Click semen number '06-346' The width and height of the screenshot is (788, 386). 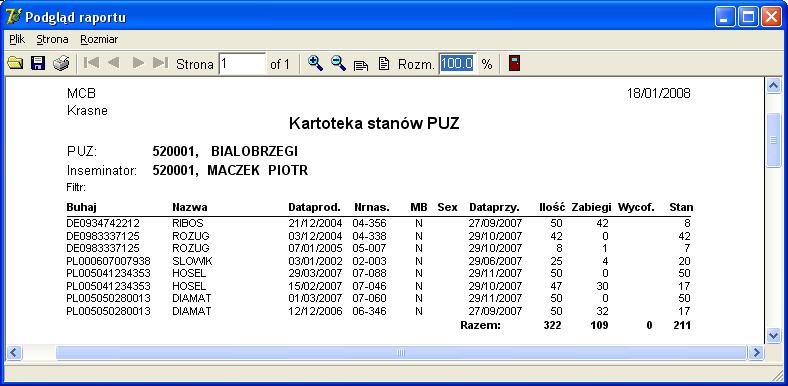370,311
